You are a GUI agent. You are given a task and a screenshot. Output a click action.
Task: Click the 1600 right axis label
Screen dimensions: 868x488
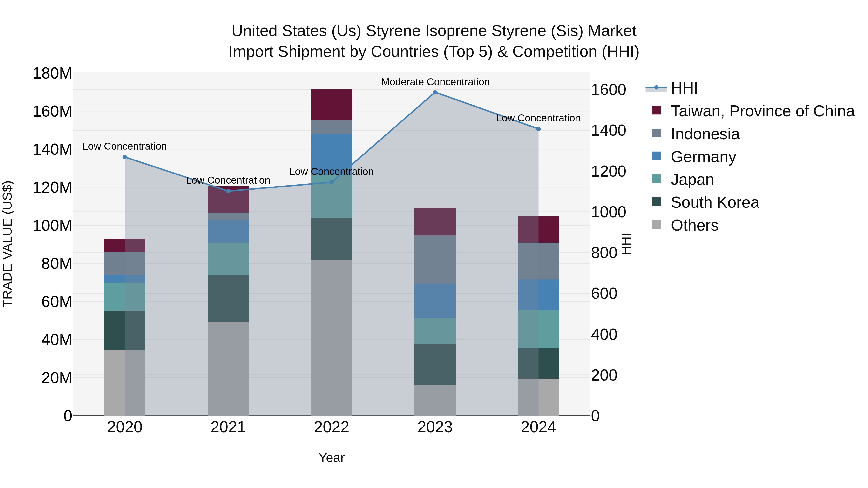click(x=609, y=90)
